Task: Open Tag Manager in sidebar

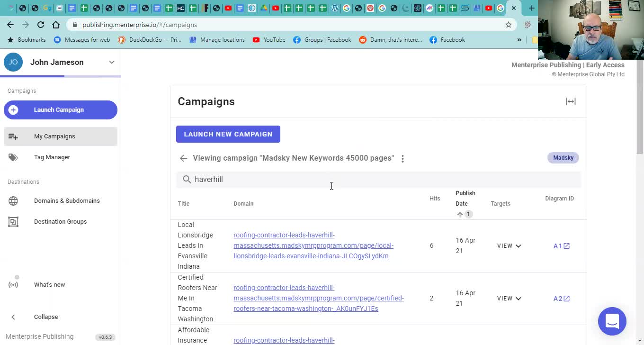Action: [x=61, y=157]
